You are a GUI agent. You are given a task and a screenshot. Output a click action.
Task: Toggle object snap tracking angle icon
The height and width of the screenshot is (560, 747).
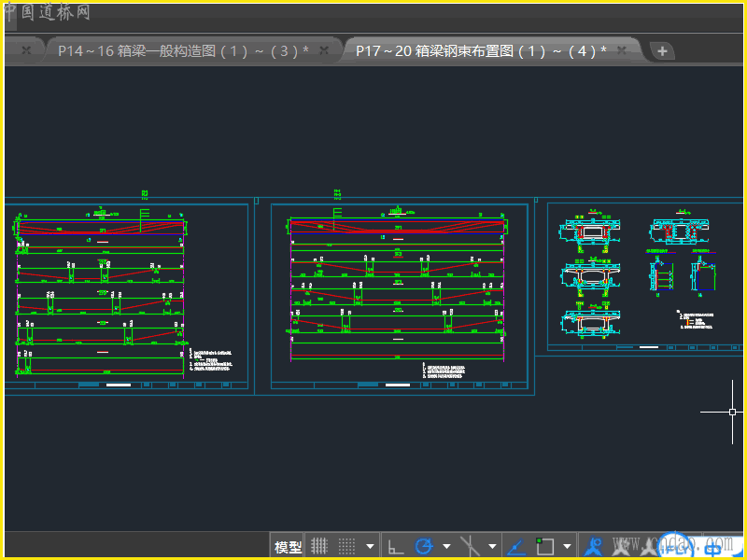click(516, 547)
